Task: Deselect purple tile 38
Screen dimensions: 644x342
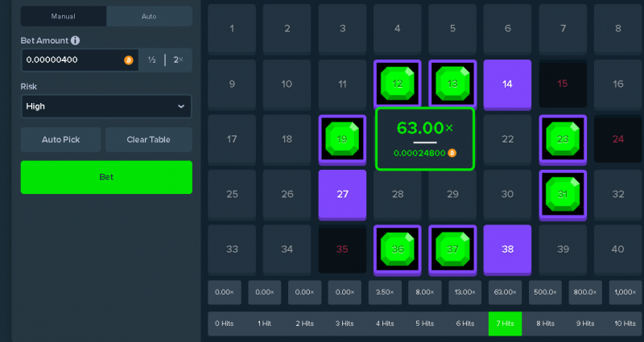Action: (507, 249)
